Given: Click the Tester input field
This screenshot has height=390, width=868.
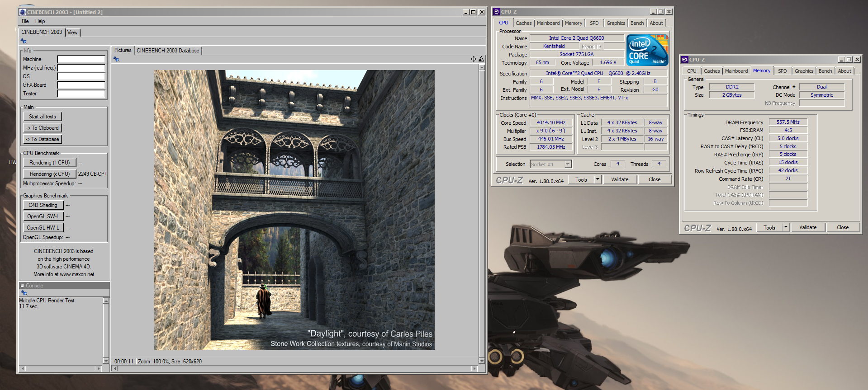Looking at the screenshot, I should tap(81, 94).
